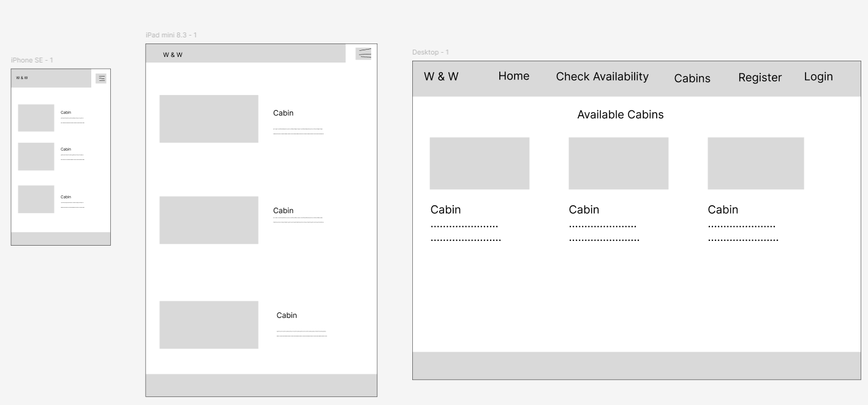Image resolution: width=868 pixels, height=405 pixels.
Task: Select the gray footer bar in iPad mini frame
Action: click(262, 385)
